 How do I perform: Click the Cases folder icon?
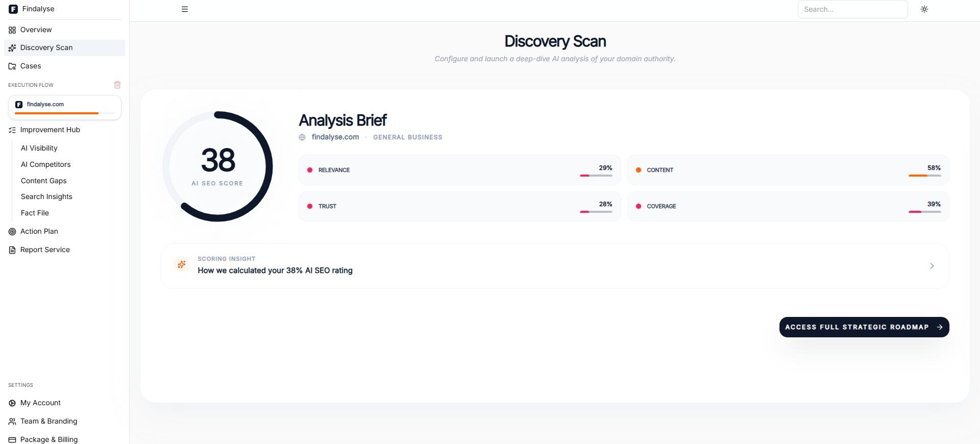pos(12,66)
